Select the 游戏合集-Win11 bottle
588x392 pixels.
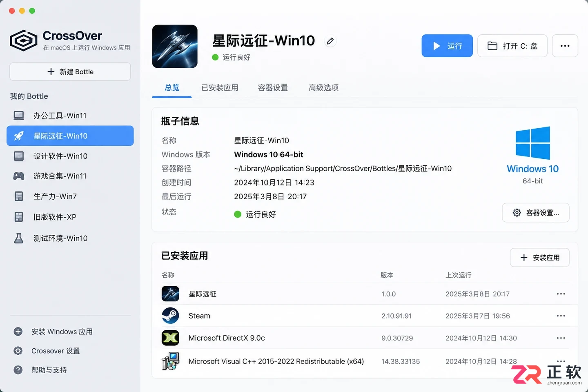coord(70,176)
